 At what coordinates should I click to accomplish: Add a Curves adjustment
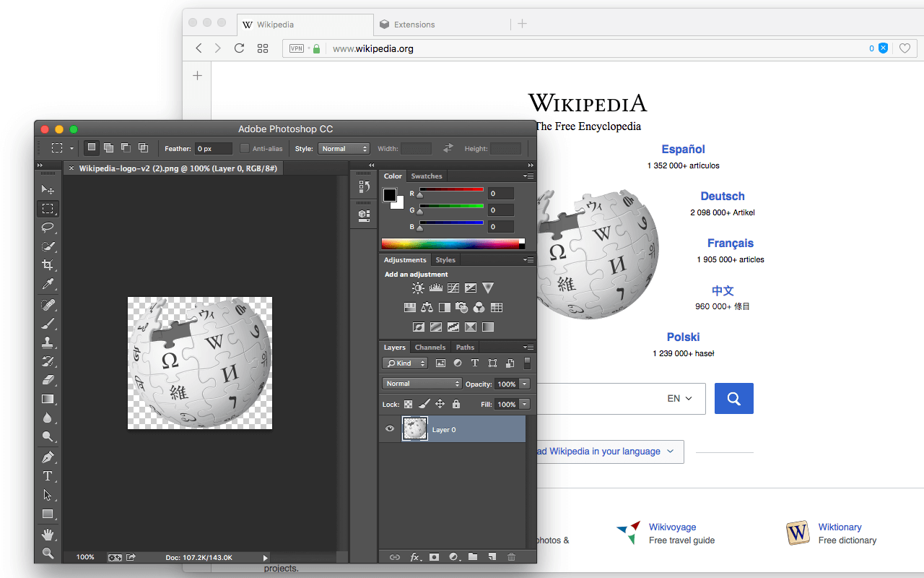point(453,288)
